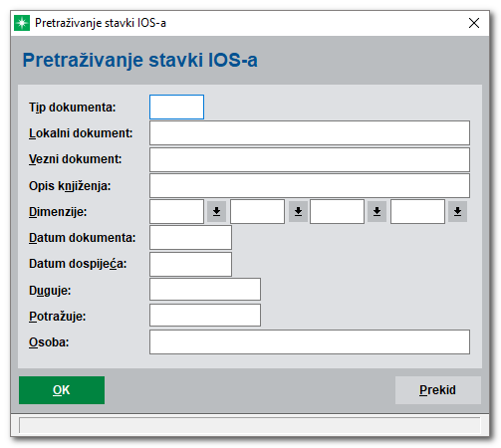
Task: Click the Duguje amount field
Action: pyautogui.click(x=205, y=290)
